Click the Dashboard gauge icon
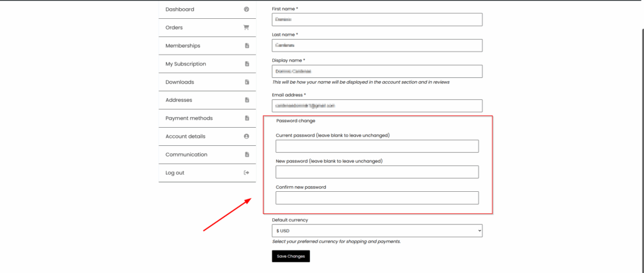The width and height of the screenshot is (644, 273). pos(247,9)
